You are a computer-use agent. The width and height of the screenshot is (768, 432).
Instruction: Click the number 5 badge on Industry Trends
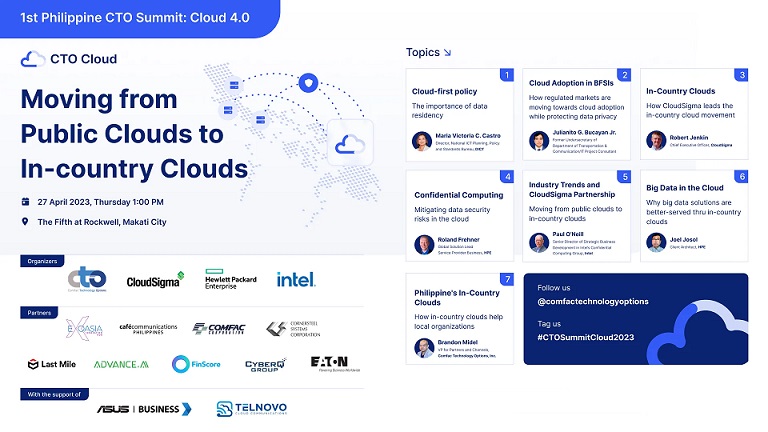pyautogui.click(x=624, y=177)
